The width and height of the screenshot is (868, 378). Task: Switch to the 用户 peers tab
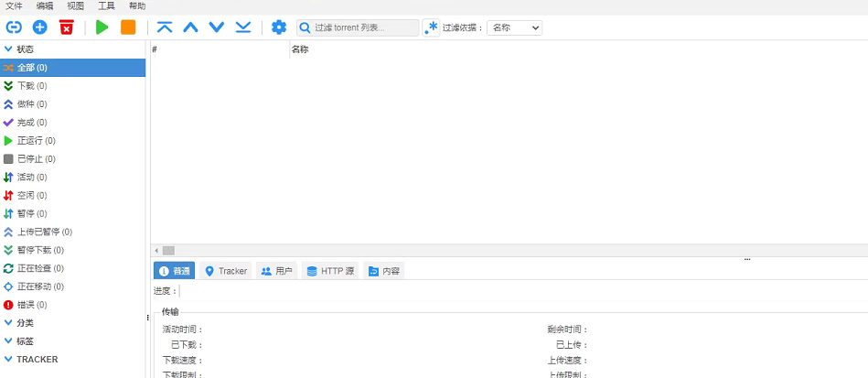click(x=277, y=271)
